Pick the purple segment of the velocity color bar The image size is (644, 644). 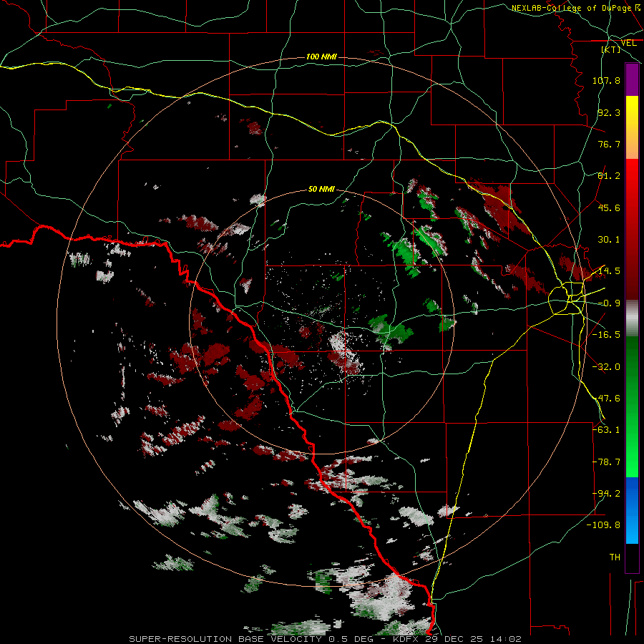pyautogui.click(x=632, y=79)
